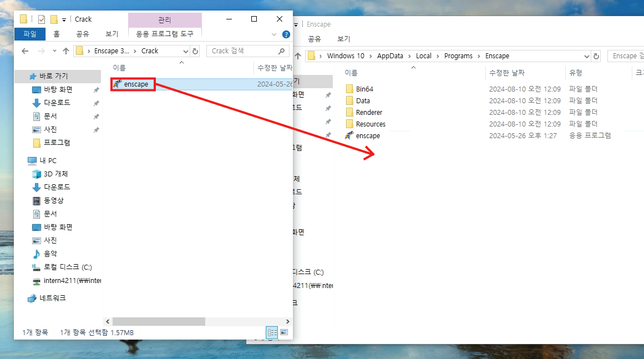Select the enscape file in Crack window

click(135, 84)
